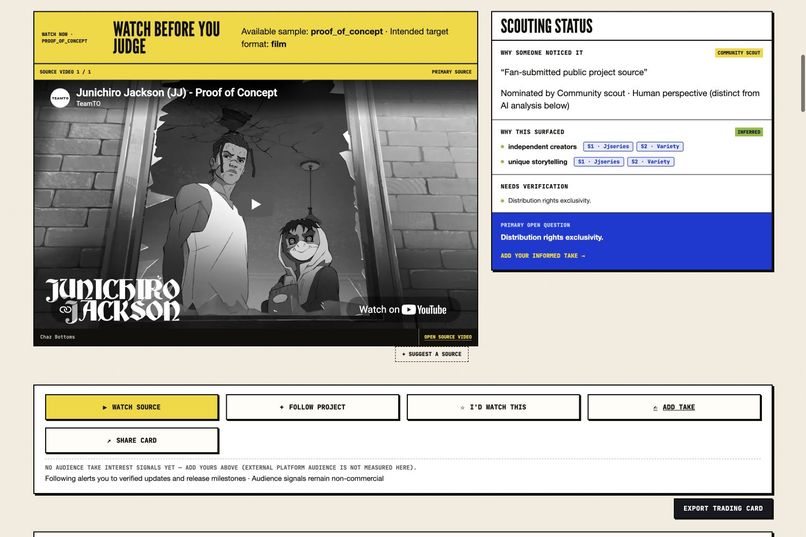Open S1 Jjseries source for independent creators

(x=608, y=146)
